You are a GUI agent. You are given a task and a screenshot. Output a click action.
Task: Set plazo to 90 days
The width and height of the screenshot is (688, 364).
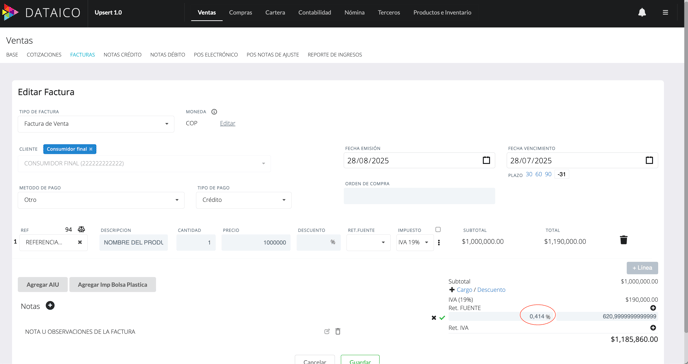pyautogui.click(x=548, y=174)
